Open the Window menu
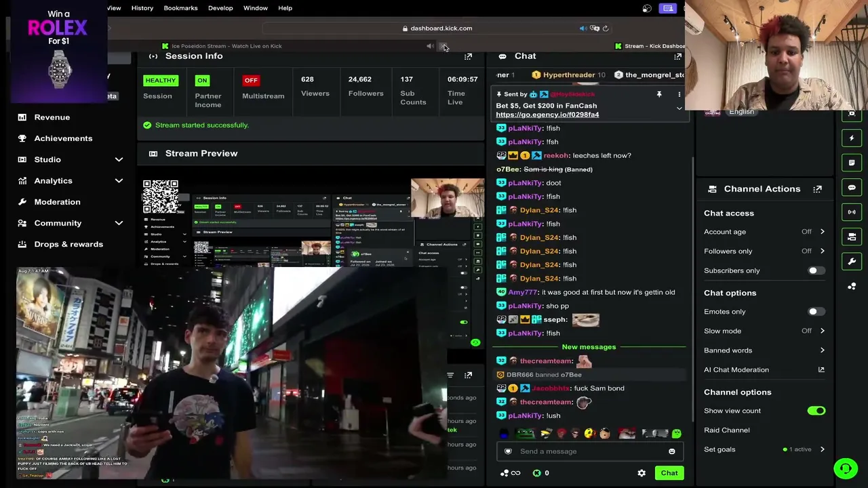 (256, 8)
